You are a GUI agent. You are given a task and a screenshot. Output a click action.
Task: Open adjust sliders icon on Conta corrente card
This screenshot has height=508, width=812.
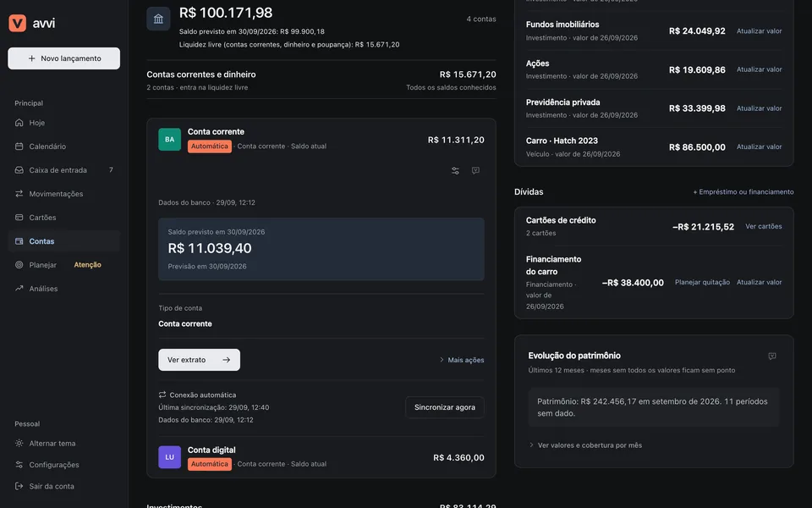[x=455, y=170]
